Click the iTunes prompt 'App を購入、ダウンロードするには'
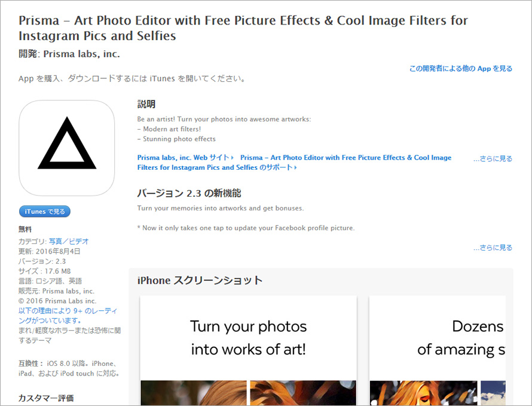This screenshot has height=406, width=532. click(x=132, y=79)
